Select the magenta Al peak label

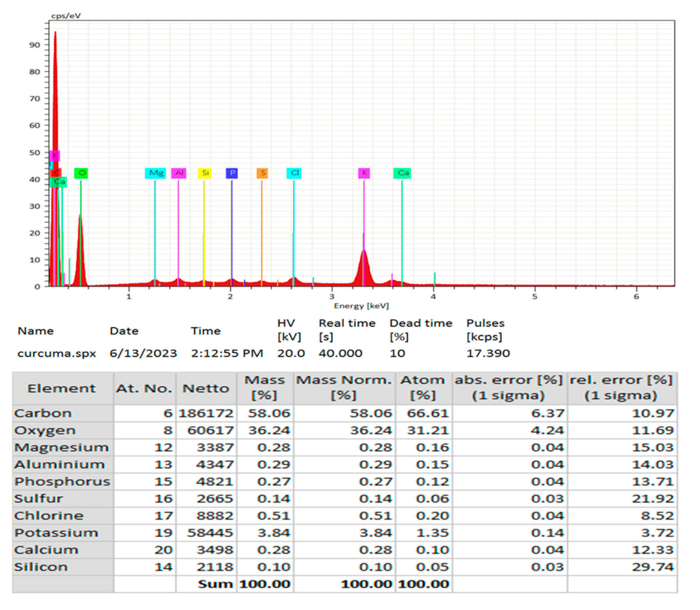[179, 173]
